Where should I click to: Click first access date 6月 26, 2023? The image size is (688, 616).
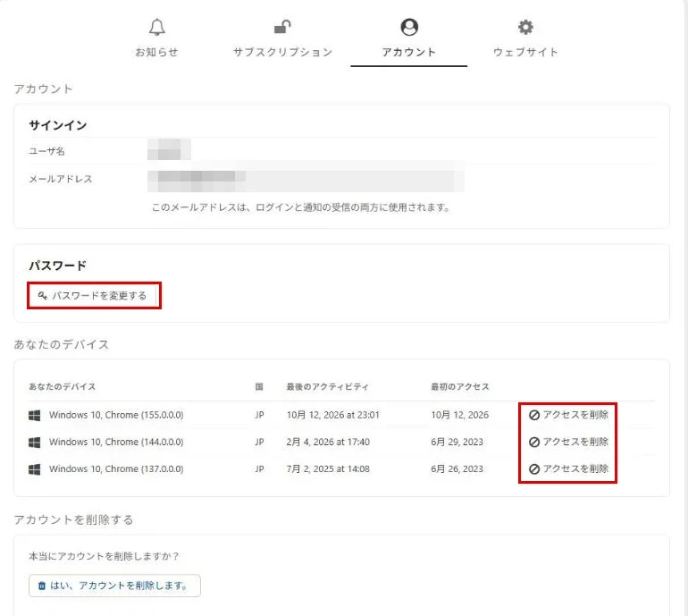[x=457, y=468]
